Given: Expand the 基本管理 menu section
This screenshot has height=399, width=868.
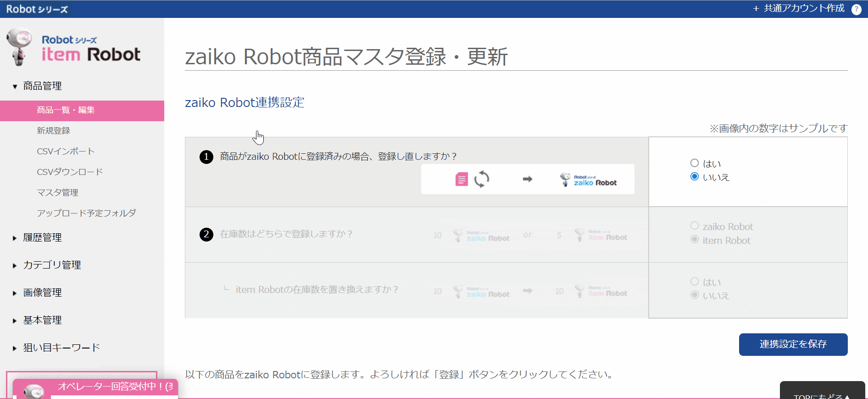Looking at the screenshot, I should point(42,320).
